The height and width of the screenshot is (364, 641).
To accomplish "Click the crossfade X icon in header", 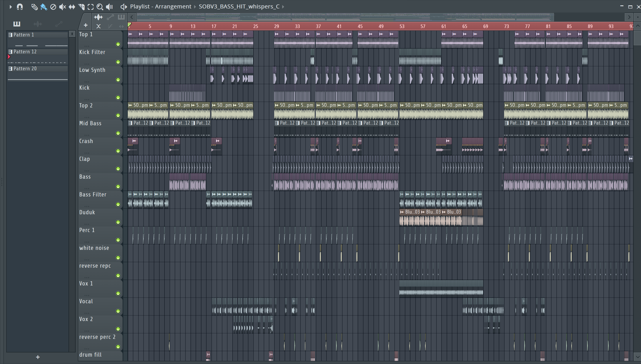I will (x=98, y=26).
